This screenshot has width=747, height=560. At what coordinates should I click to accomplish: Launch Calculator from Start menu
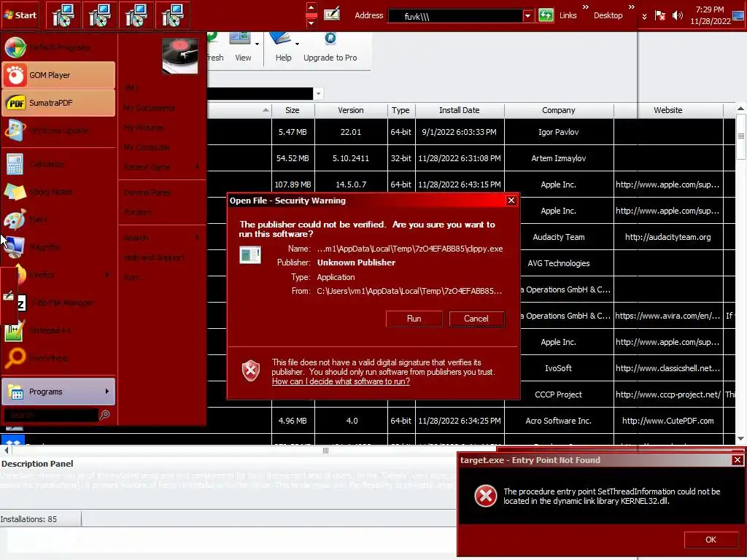pyautogui.click(x=58, y=164)
